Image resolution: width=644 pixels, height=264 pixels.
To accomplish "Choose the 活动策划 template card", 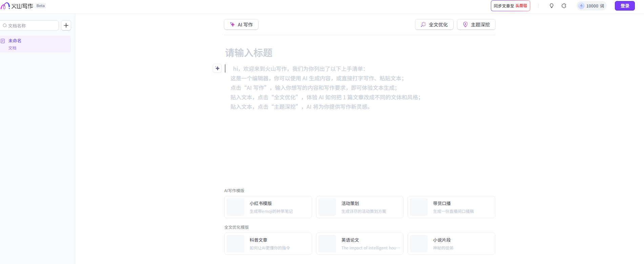I will click(x=359, y=207).
